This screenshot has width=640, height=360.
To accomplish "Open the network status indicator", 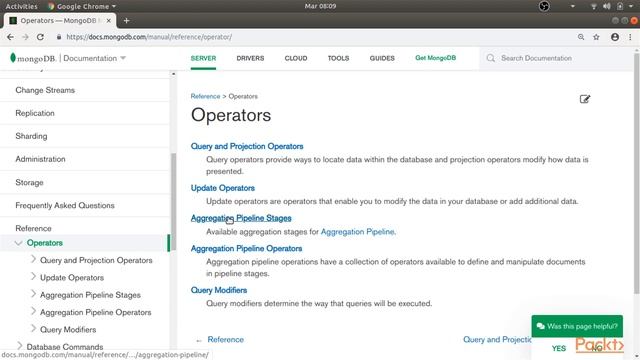I will tap(594, 6).
